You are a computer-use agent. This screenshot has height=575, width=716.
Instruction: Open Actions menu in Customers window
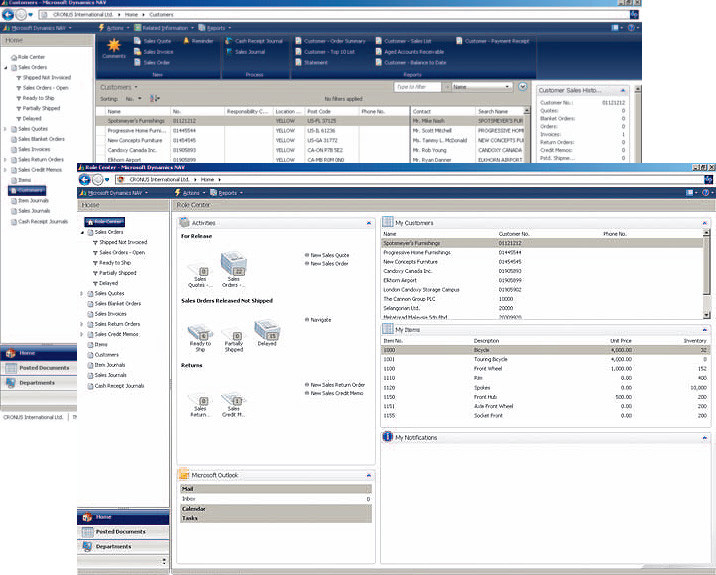click(x=114, y=28)
